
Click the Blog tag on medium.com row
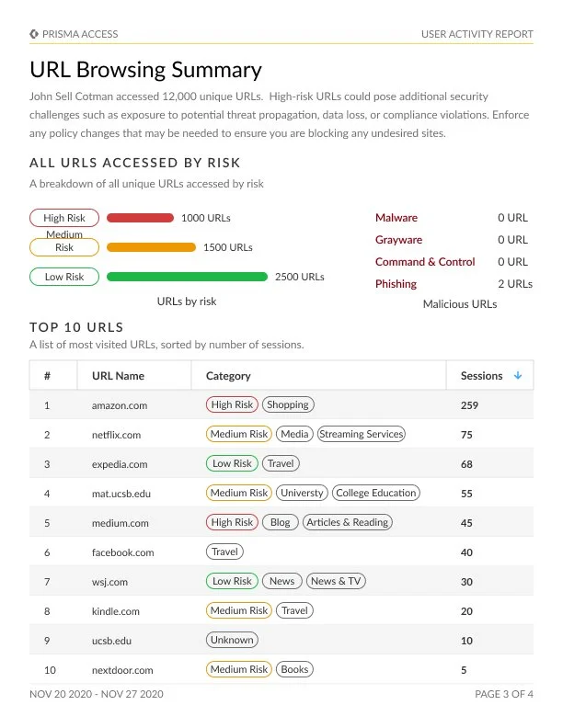[x=280, y=522]
